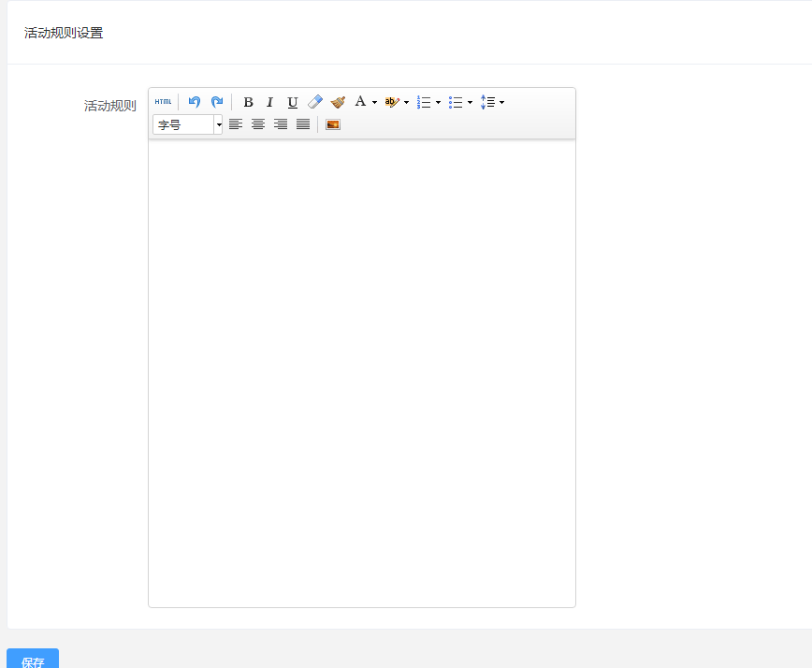Image resolution: width=812 pixels, height=668 pixels.
Task: Open the highlight color dropdown arrow
Action: pos(407,103)
